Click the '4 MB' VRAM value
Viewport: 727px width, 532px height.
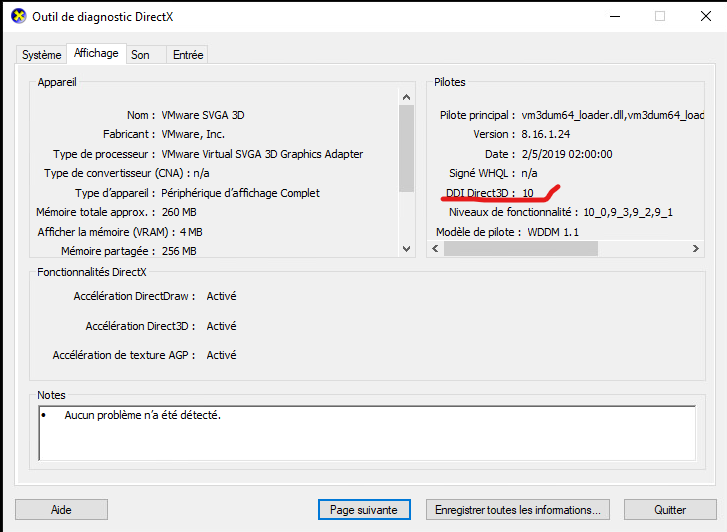click(191, 232)
